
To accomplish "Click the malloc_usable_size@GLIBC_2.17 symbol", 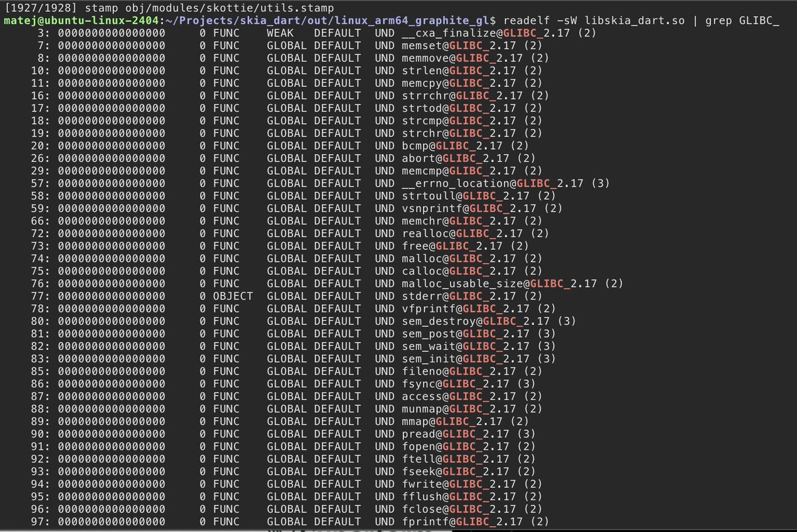I will (x=499, y=284).
